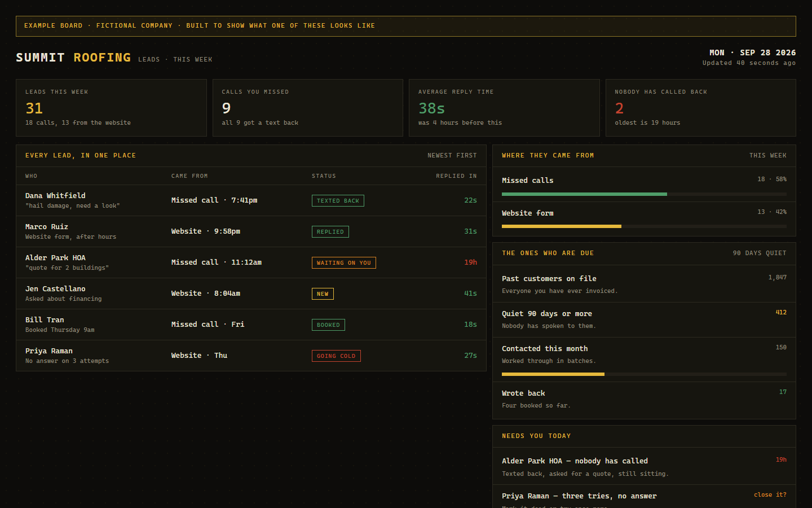Click the 'close it?' link for Priya Raman

tap(770, 494)
